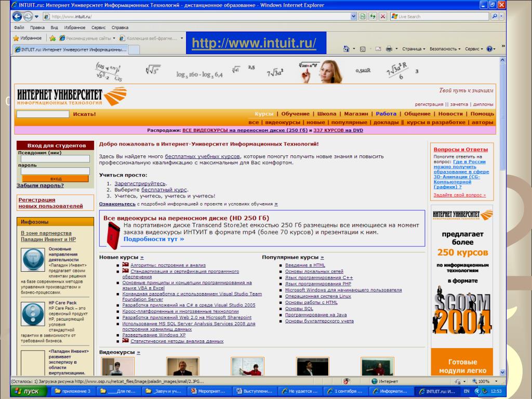
Task: Click the address bar URL field
Action: 200,16
